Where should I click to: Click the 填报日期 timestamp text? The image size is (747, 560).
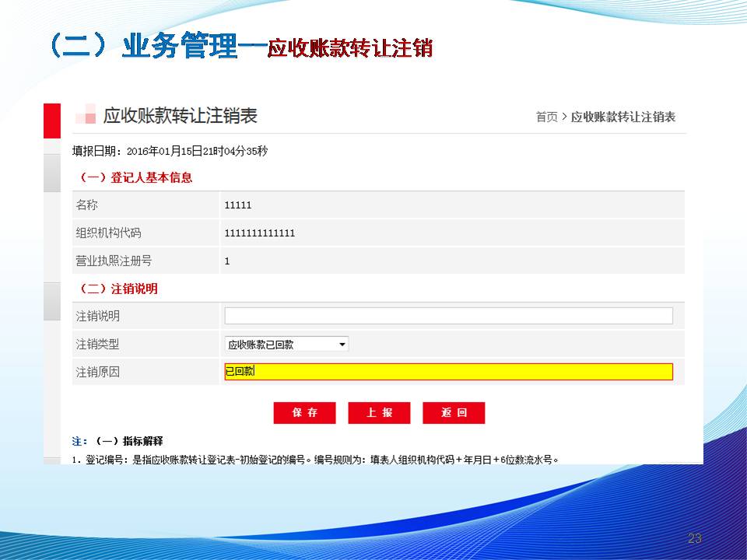[170, 151]
